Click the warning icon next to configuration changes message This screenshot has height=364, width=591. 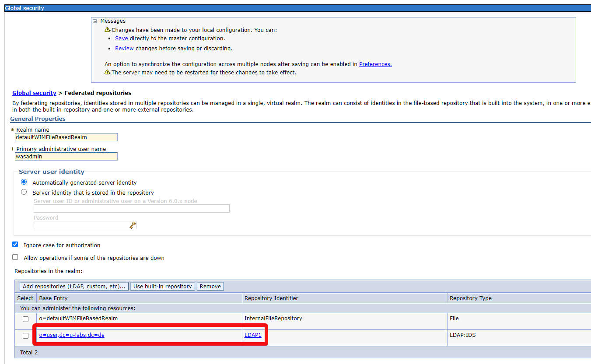107,30
